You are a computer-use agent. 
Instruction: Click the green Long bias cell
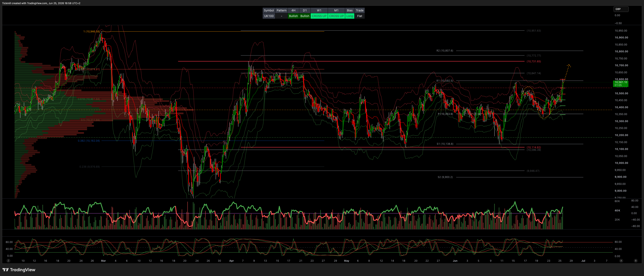[x=350, y=16]
